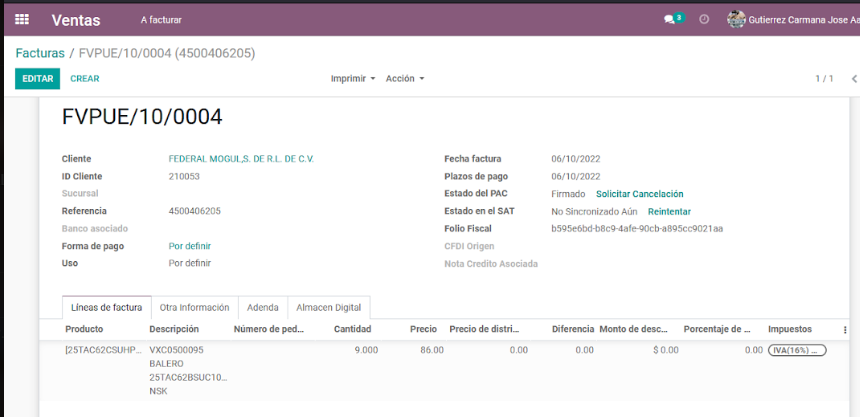Open the Almacen Digital tab
The width and height of the screenshot is (860, 417).
click(329, 307)
